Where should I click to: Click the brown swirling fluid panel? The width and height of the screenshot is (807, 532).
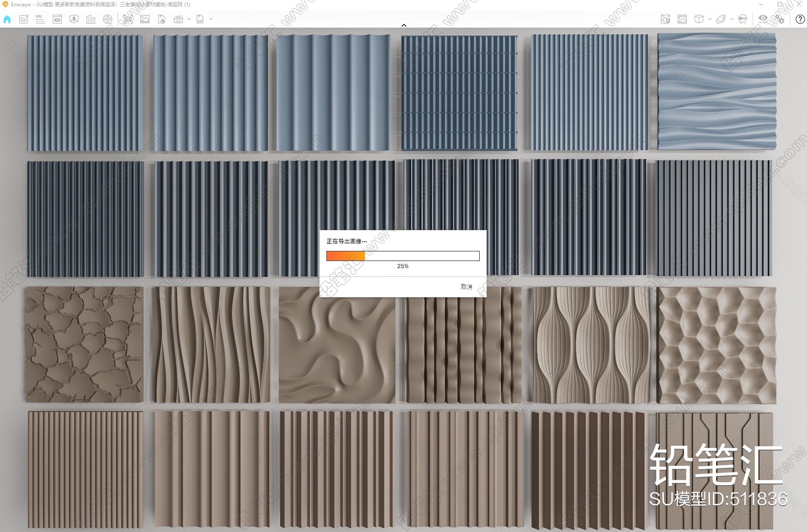[x=337, y=345]
